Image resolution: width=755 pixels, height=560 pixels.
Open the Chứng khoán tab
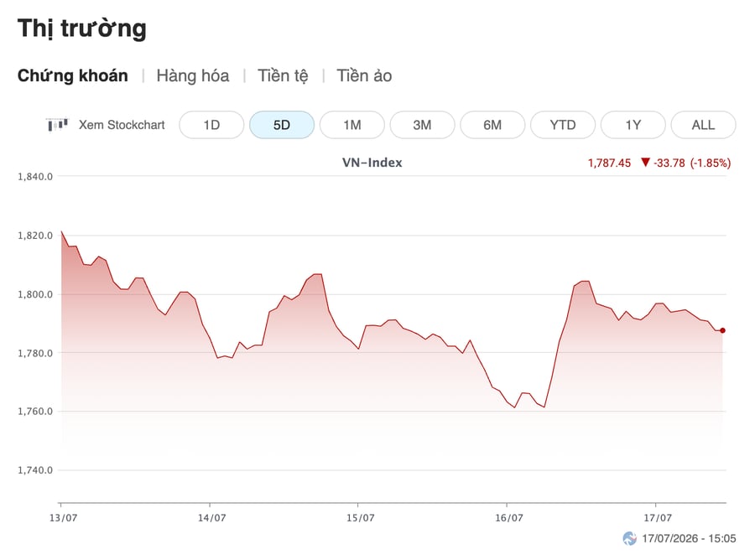(x=73, y=75)
